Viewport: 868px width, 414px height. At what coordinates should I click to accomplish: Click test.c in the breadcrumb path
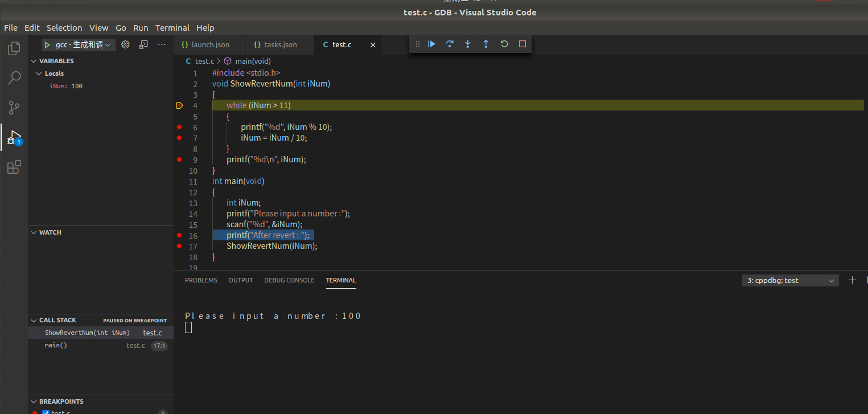[x=204, y=61]
